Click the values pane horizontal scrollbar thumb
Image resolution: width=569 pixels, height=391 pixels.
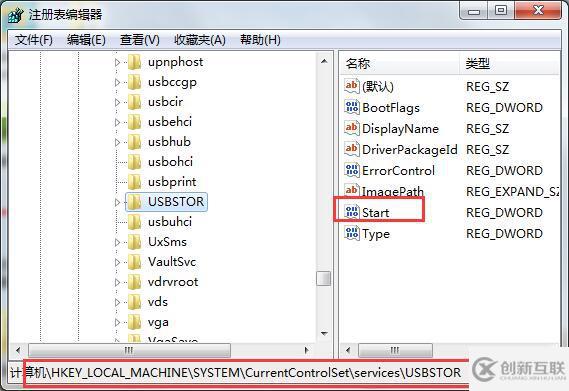click(395, 350)
